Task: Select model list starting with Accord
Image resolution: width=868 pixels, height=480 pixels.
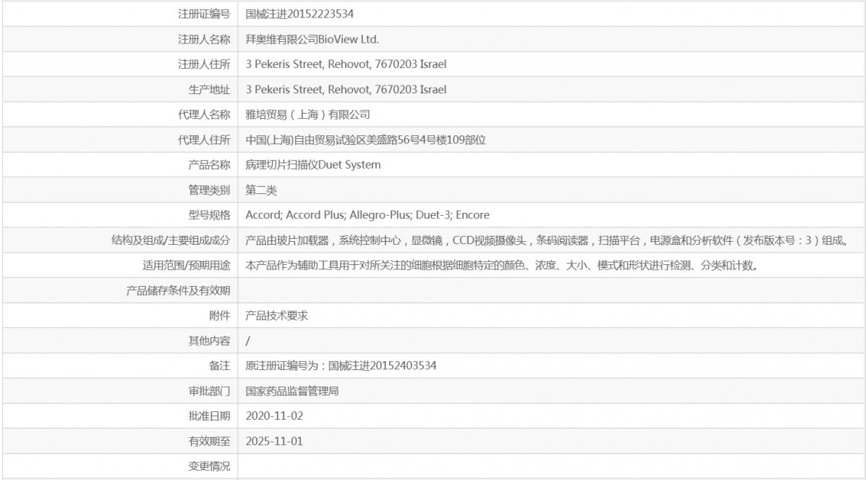Action: pyautogui.click(x=367, y=215)
